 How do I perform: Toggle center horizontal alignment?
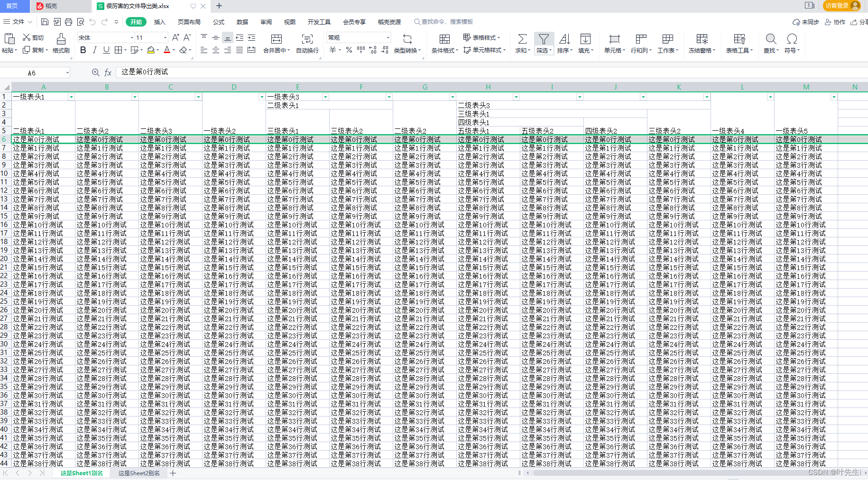click(216, 50)
